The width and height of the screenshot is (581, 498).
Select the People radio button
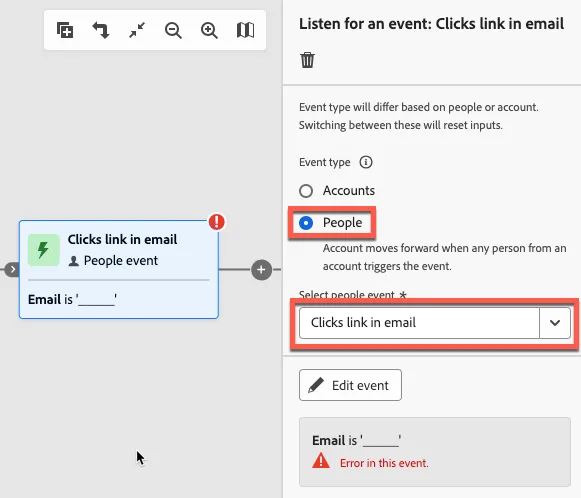[x=306, y=223]
